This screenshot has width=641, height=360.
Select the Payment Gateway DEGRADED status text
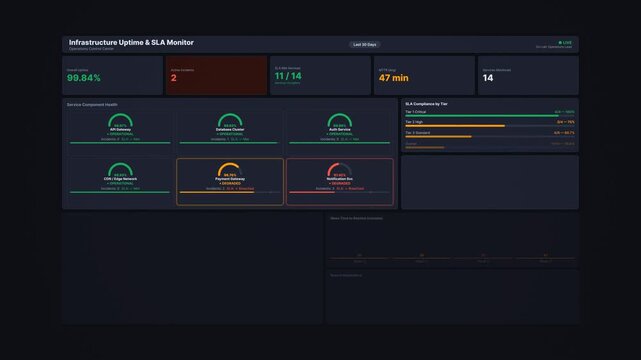tap(230, 183)
